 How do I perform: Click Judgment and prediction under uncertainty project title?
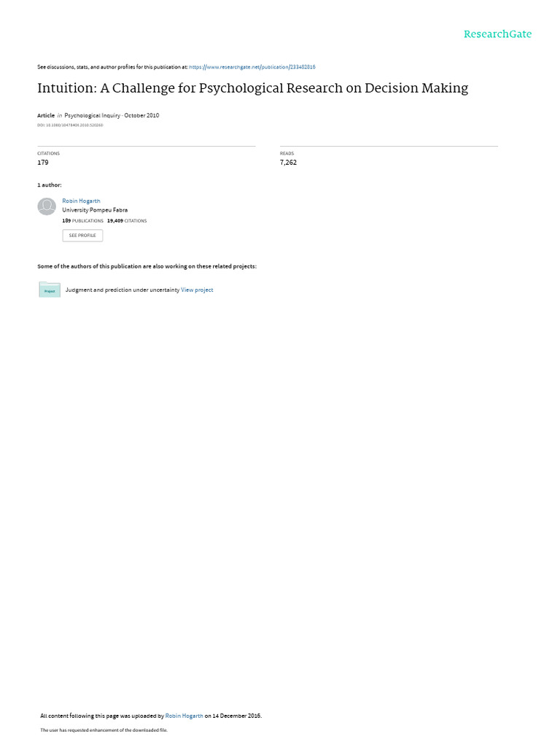point(122,290)
